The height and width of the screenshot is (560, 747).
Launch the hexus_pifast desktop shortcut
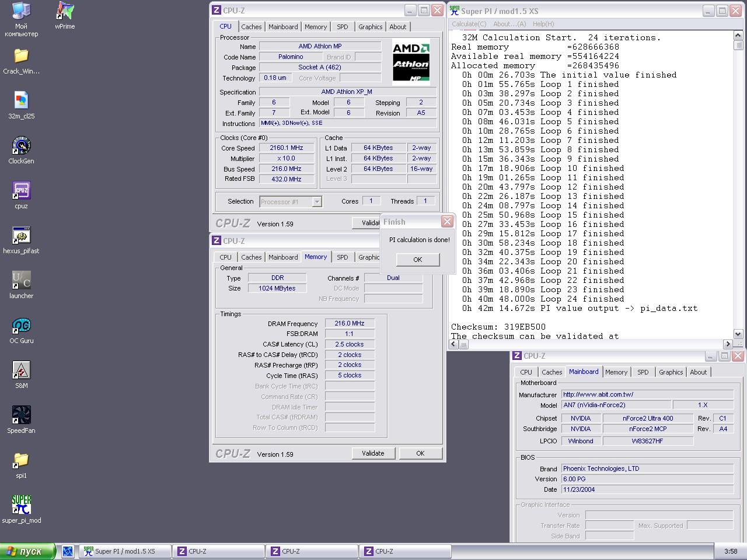[x=21, y=240]
